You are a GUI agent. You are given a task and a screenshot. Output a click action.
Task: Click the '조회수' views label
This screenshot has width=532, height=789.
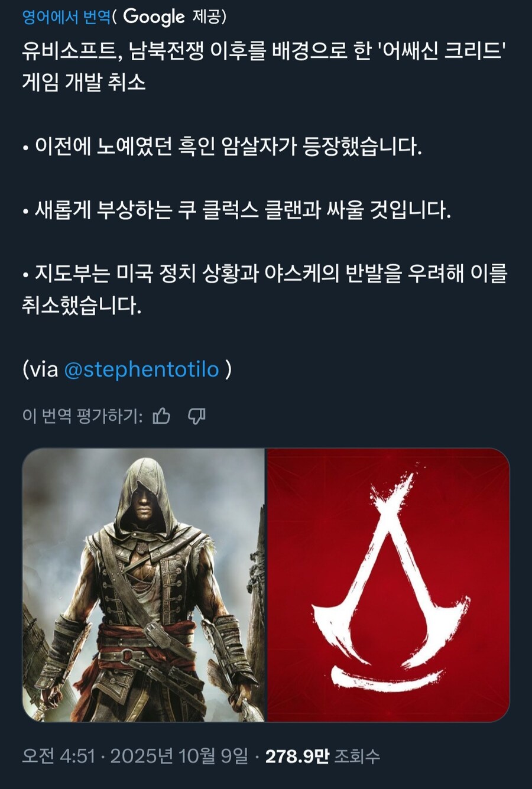357,756
